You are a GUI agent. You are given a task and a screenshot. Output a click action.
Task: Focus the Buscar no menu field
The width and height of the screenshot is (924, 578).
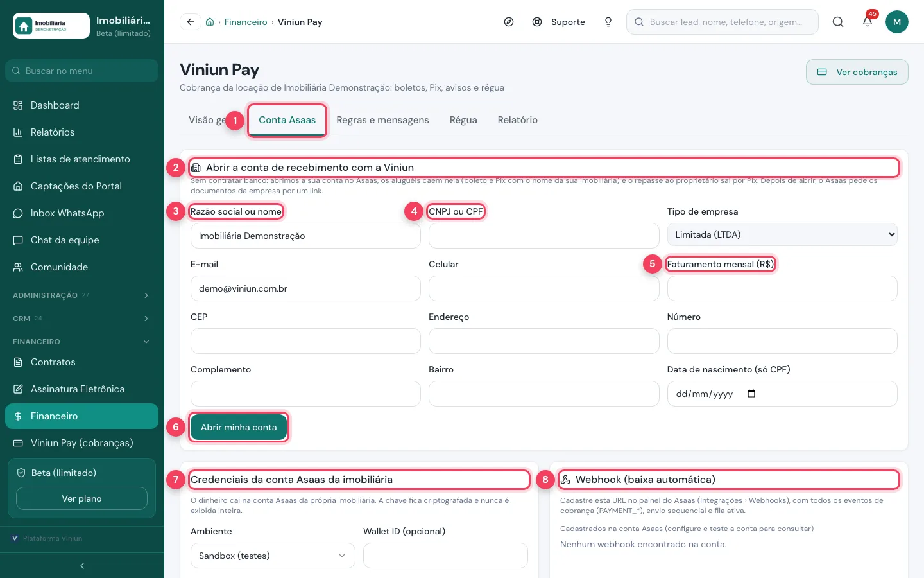pyautogui.click(x=81, y=71)
